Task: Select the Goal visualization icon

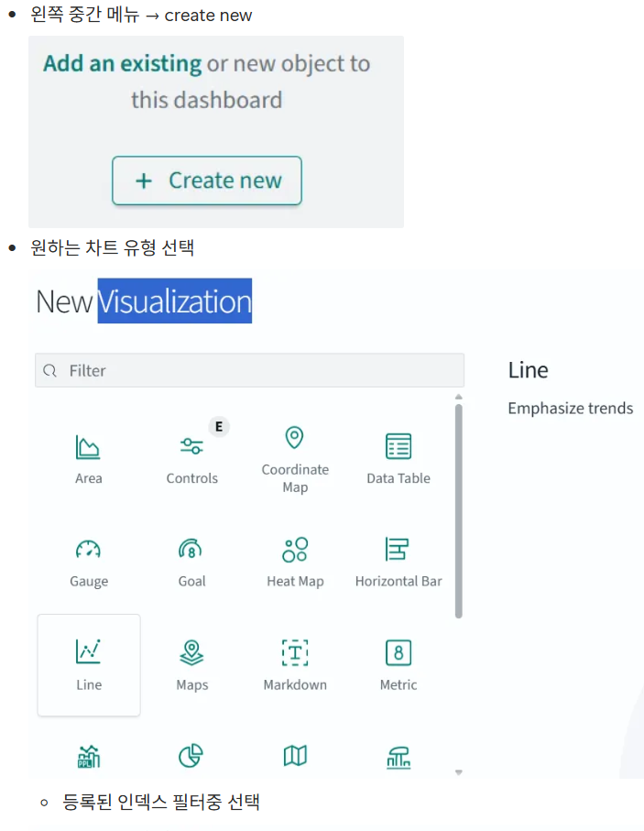Action: tap(191, 549)
